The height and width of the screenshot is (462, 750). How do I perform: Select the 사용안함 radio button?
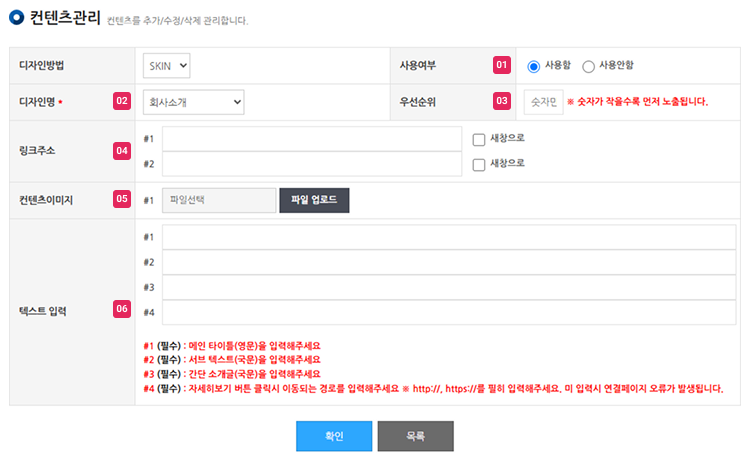click(588, 66)
